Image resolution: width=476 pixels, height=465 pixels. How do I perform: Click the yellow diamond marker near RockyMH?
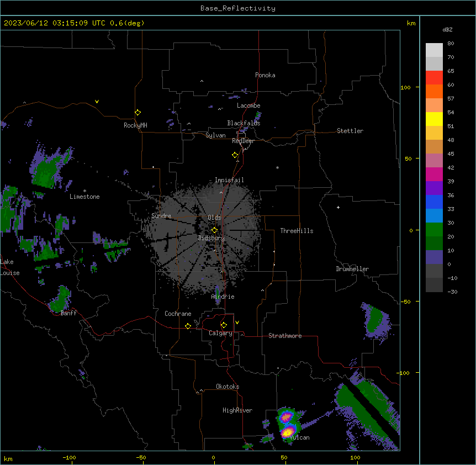point(137,113)
